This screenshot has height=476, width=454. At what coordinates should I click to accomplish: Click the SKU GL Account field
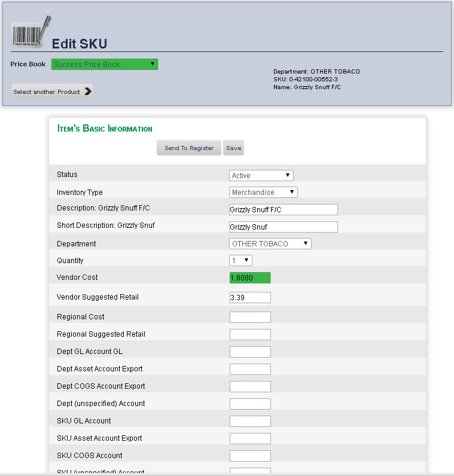tap(250, 421)
